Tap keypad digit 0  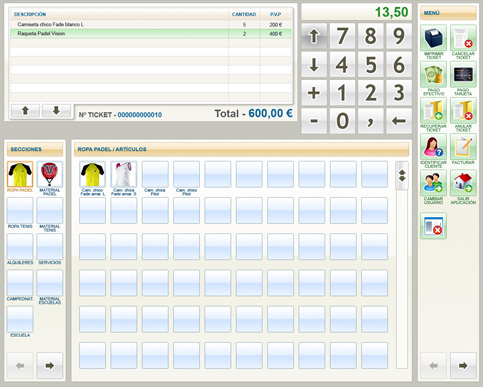pos(342,121)
